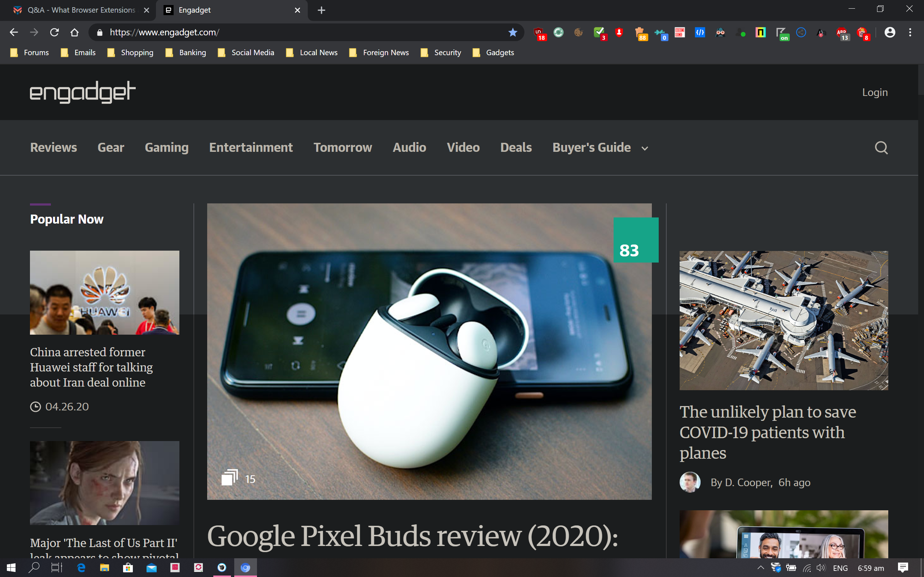Viewport: 924px width, 577px height.
Task: Open the uBlock Origin extension icon
Action: [x=539, y=33]
